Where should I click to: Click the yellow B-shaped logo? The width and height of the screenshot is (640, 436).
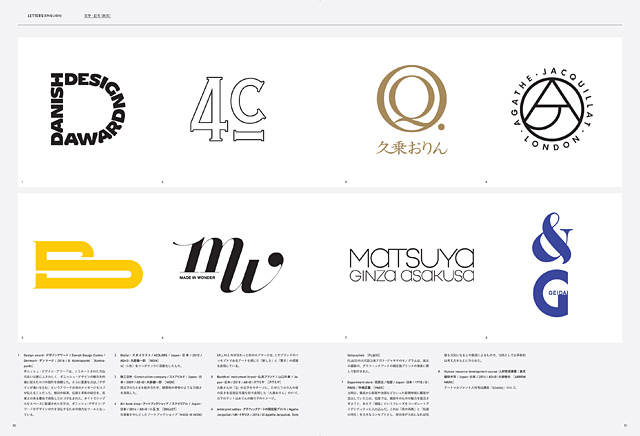tap(88, 265)
